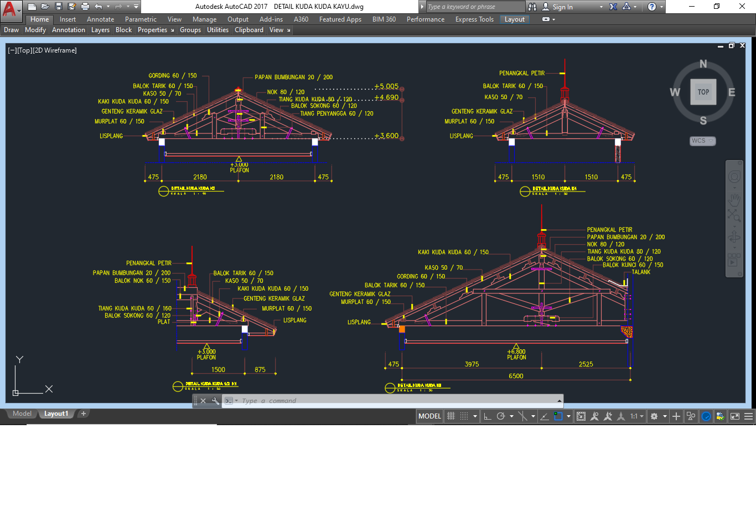Click viewport label [Top] control

[25, 50]
